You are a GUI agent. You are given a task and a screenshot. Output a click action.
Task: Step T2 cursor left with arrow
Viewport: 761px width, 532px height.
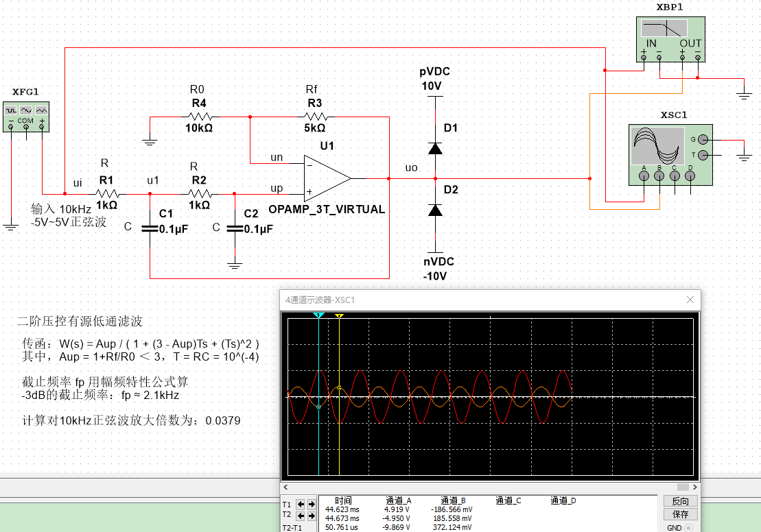301,515
